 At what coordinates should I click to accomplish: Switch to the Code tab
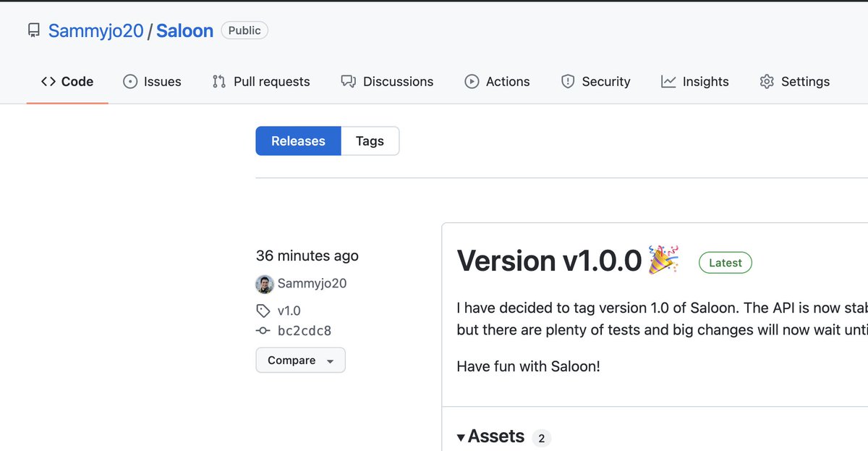[67, 82]
